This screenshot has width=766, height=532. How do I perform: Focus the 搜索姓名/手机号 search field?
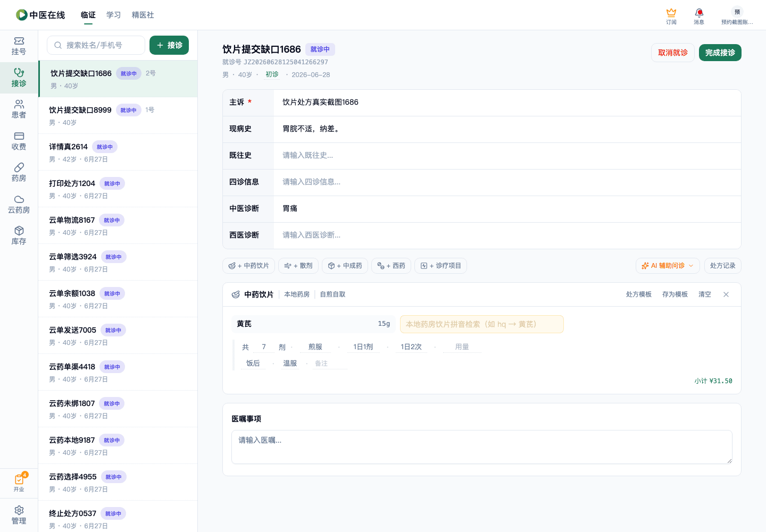[96, 45]
